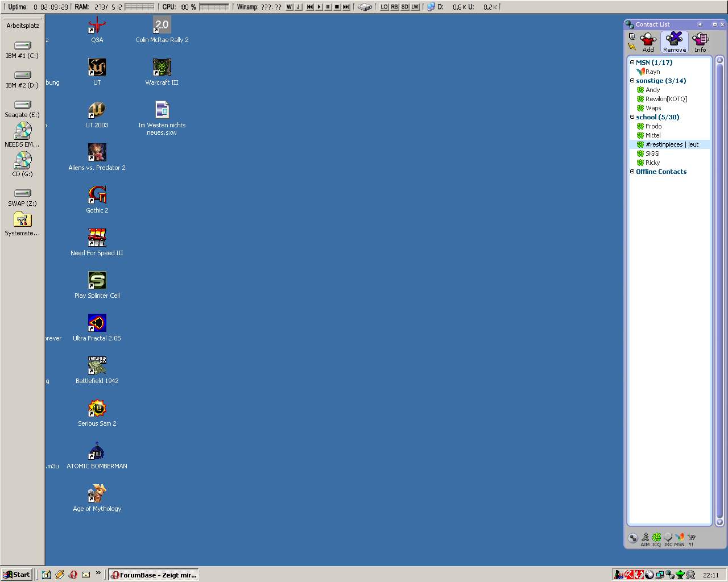Select the Im Westen nichts neues.sxw document
This screenshot has height=582, width=728.
(x=162, y=118)
